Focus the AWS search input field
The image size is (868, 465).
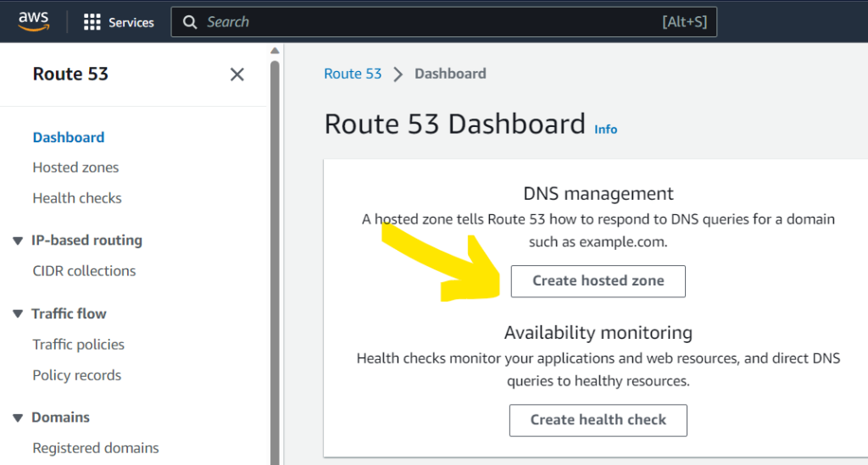pyautogui.click(x=424, y=22)
